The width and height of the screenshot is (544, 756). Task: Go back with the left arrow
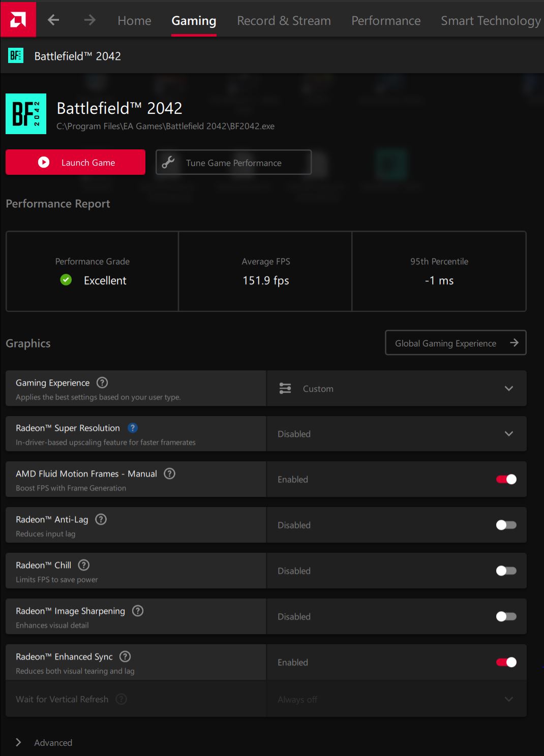coord(53,20)
